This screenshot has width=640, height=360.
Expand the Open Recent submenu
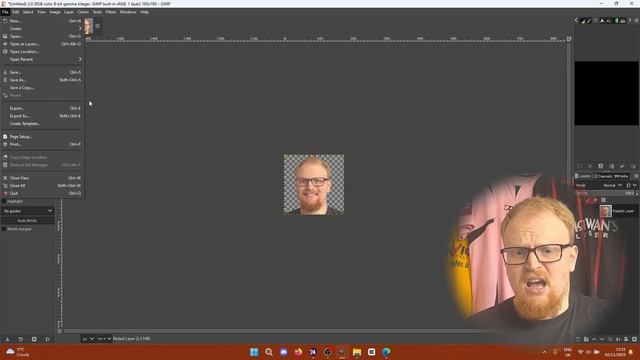pyautogui.click(x=42, y=60)
